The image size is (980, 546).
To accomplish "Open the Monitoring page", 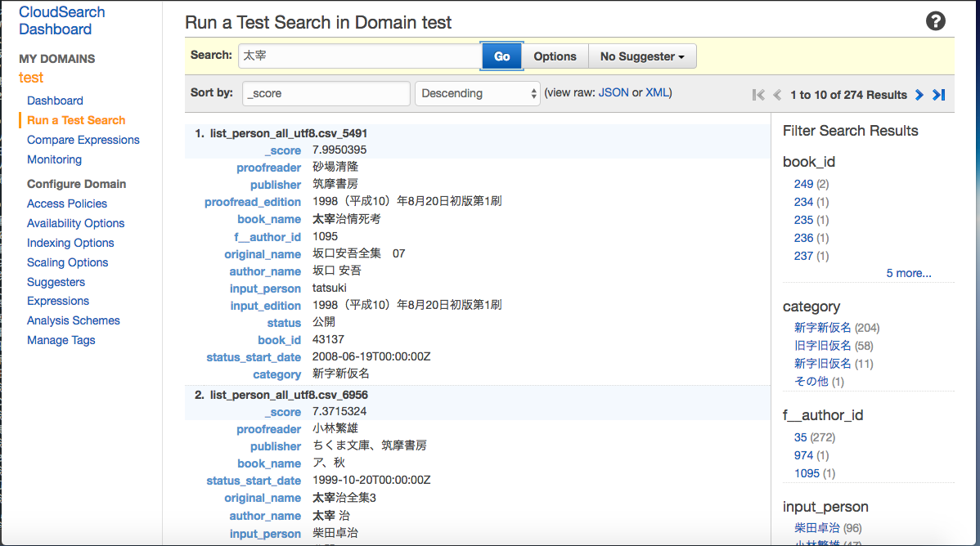I will [x=54, y=159].
